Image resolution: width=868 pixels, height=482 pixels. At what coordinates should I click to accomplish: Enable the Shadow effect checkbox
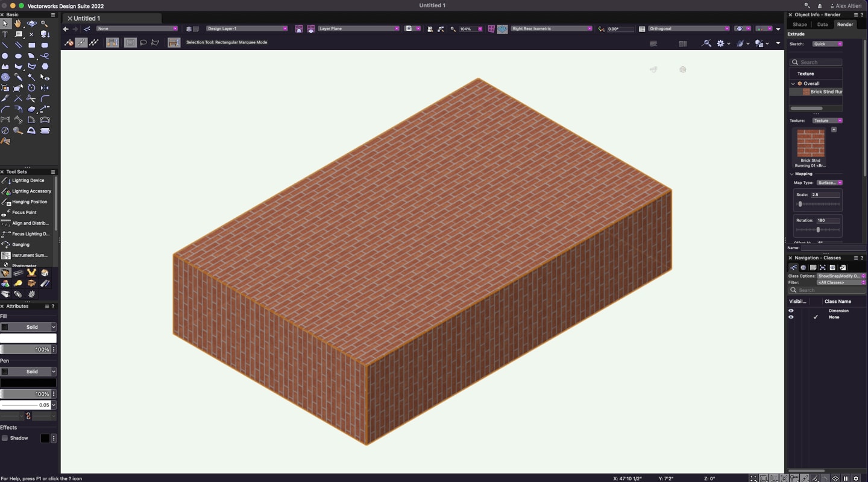point(5,438)
